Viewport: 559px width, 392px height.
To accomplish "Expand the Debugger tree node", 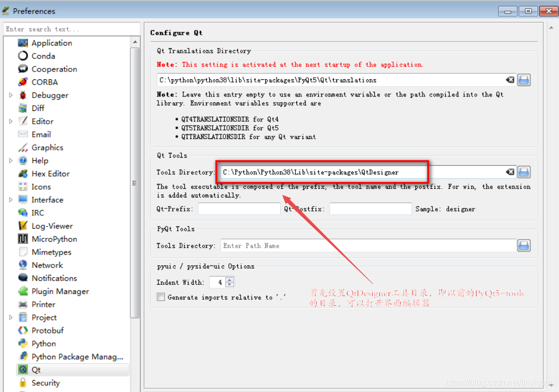I will click(11, 95).
